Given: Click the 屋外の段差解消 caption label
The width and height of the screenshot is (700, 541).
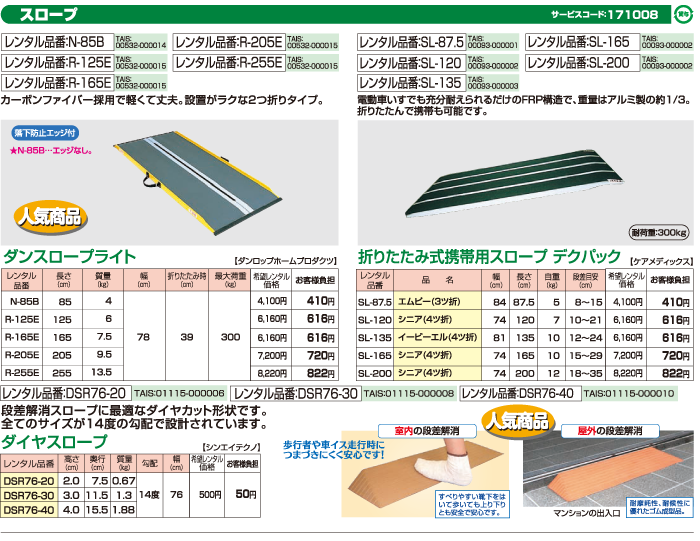Looking at the screenshot, I should click(611, 431).
